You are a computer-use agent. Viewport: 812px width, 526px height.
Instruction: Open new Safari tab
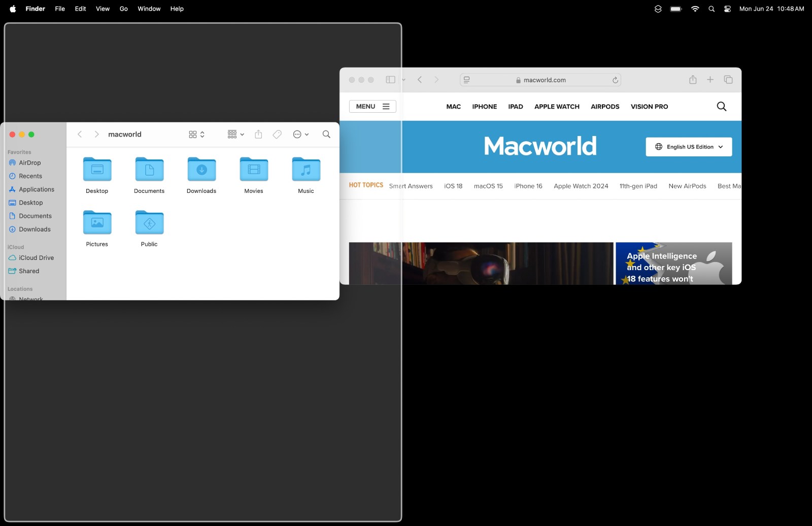710,80
